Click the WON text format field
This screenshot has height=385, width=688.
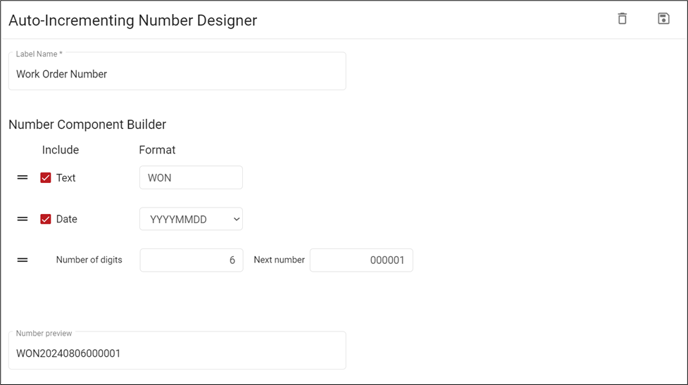coord(191,177)
